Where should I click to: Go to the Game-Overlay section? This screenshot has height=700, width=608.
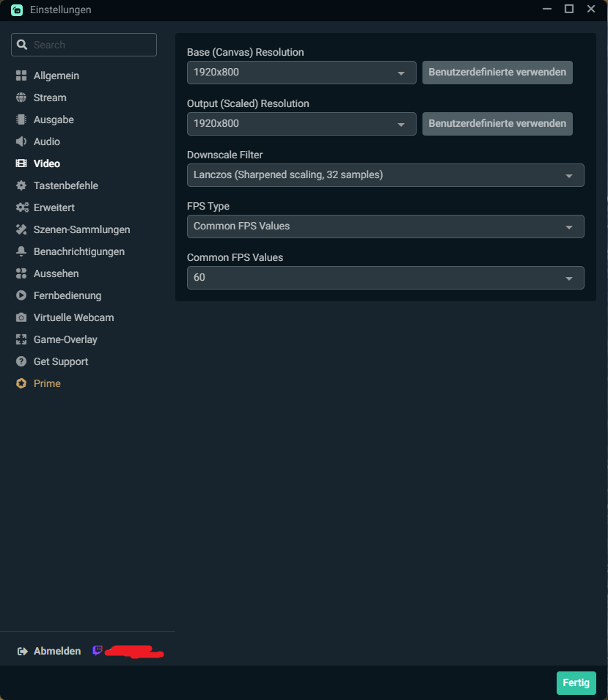point(65,339)
